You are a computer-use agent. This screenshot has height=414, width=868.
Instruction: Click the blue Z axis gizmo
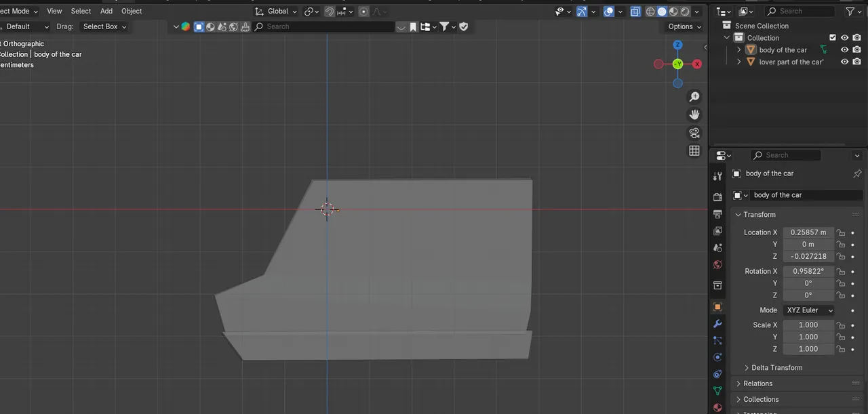[x=677, y=45]
